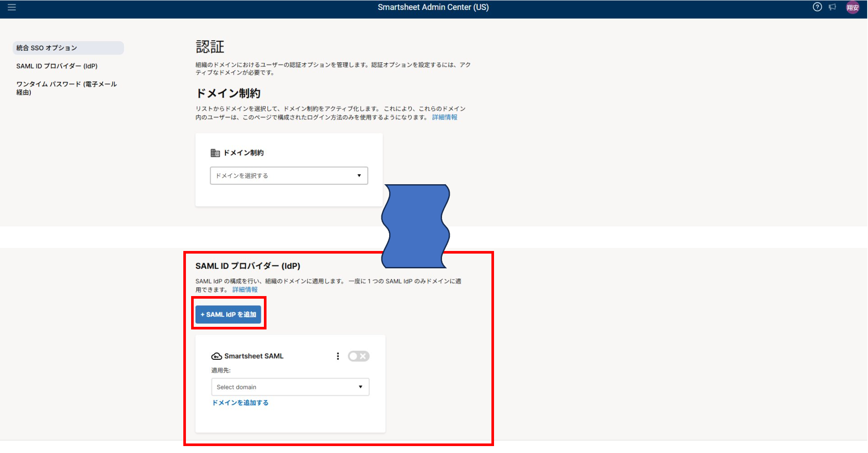Image resolution: width=868 pixels, height=453 pixels.
Task: Open the Select domain dropdown
Action: (290, 387)
